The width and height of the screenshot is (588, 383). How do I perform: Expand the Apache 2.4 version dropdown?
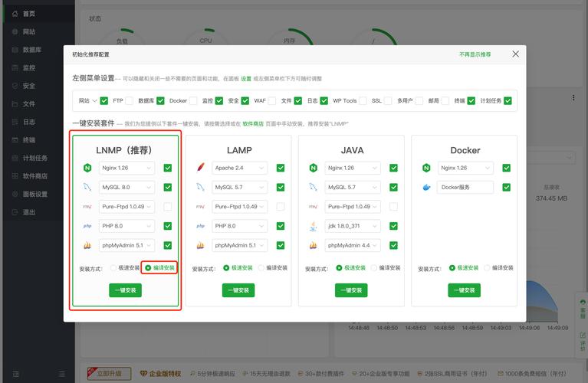(240, 168)
